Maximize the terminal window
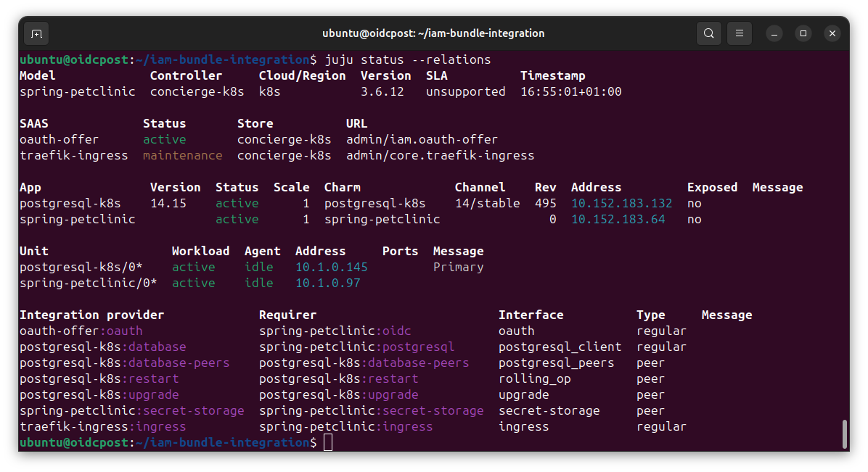Image resolution: width=868 pixels, height=472 pixels. coord(803,33)
